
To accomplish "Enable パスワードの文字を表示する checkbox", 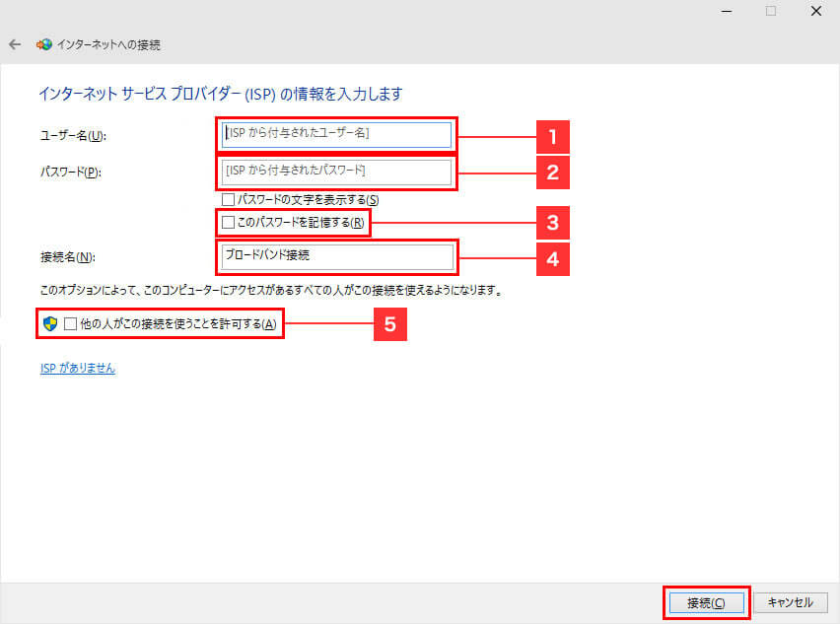I will pos(228,200).
